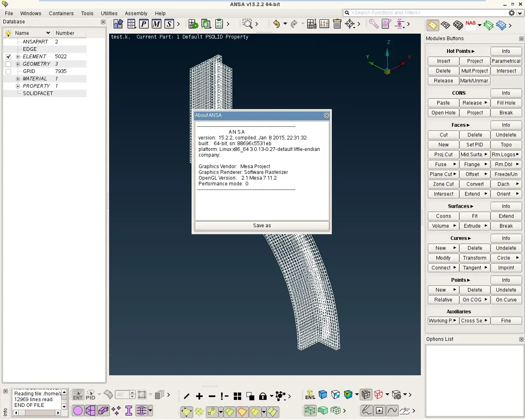
Task: Toggle the curve display button
Action: [x=392, y=410]
